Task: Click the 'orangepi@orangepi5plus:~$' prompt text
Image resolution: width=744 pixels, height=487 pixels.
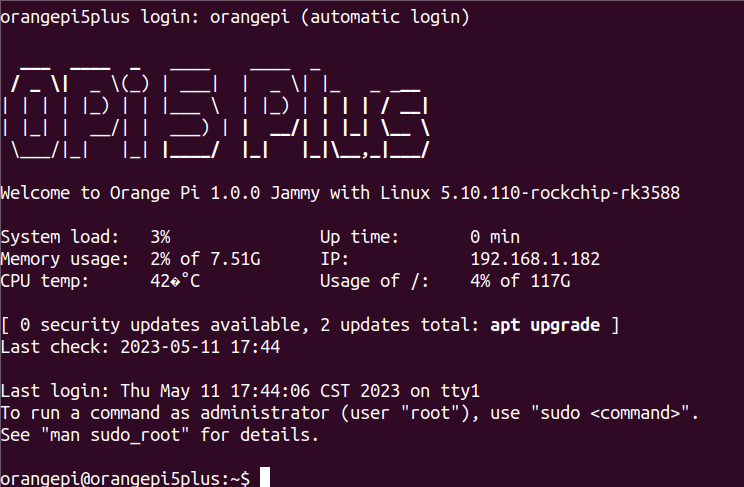Action: coord(125,478)
